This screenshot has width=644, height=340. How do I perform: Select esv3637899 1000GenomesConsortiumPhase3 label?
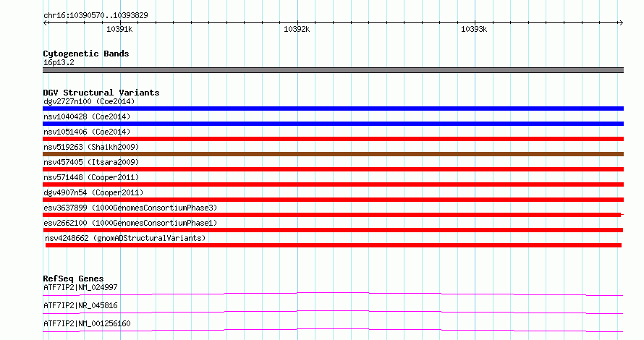tap(130, 208)
